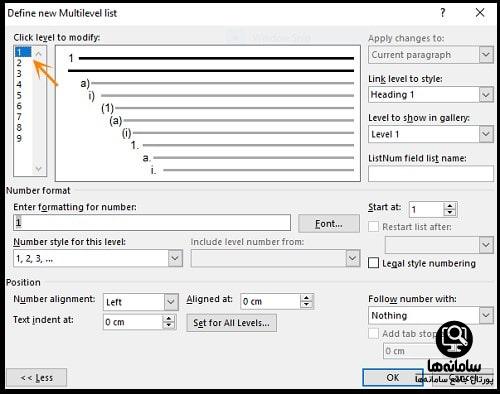Enable Legal style numbering checkbox
The image size is (500, 394).
(x=373, y=263)
